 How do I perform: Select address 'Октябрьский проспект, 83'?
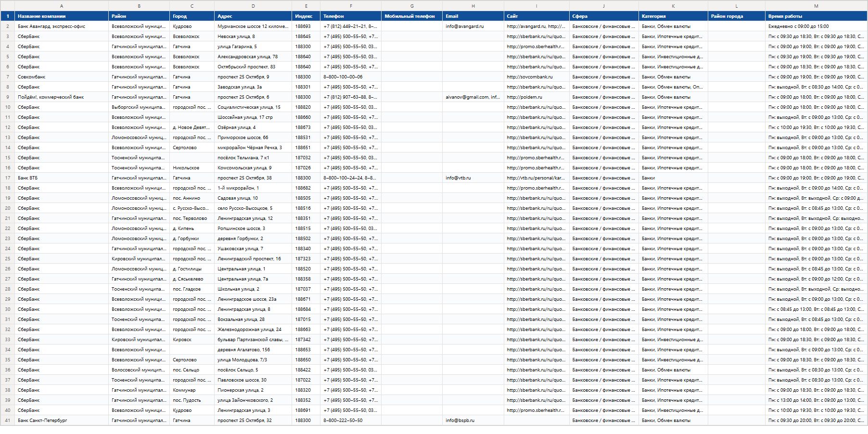click(x=253, y=67)
